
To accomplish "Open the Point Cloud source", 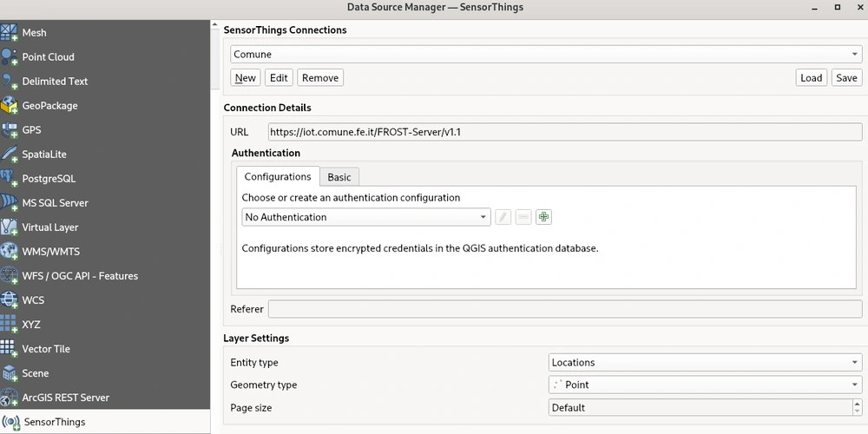I will tap(10, 57).
